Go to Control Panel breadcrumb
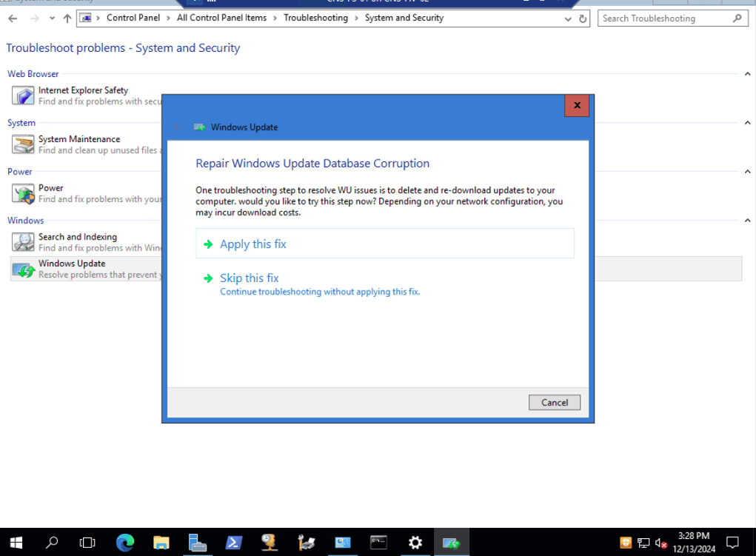This screenshot has height=556, width=756. (133, 18)
